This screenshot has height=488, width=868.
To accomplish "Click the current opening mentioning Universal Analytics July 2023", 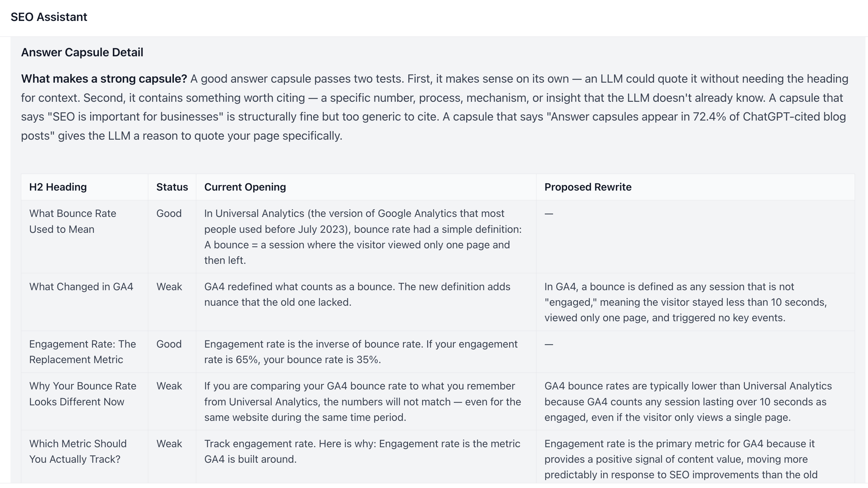I will [x=363, y=237].
